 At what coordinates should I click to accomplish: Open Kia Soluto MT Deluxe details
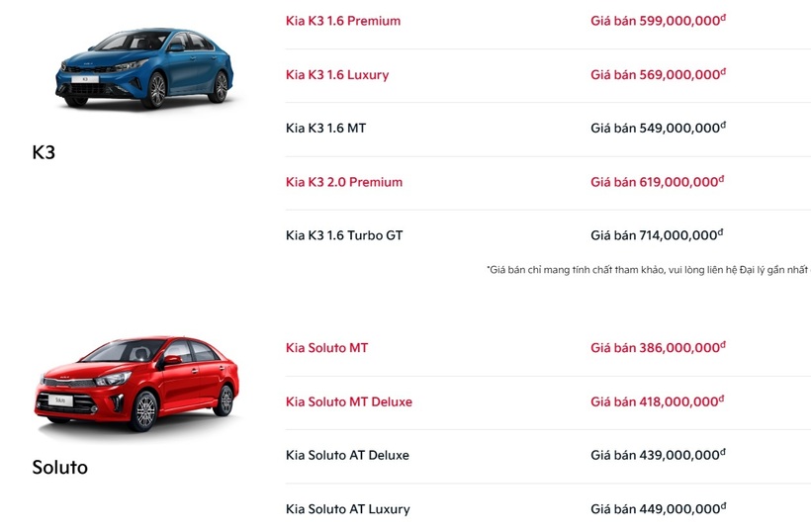point(349,401)
